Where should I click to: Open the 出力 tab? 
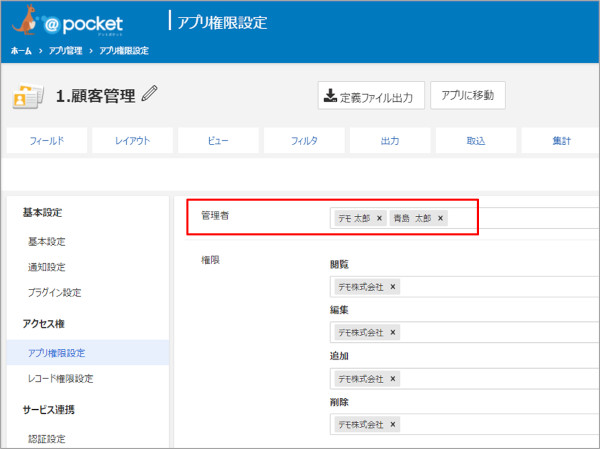[x=390, y=140]
